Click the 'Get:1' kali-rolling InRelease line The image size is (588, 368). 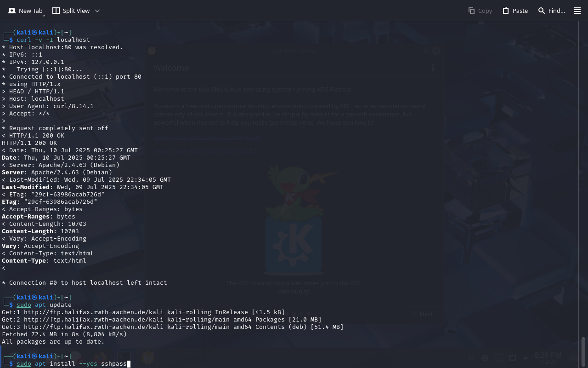[143, 312]
